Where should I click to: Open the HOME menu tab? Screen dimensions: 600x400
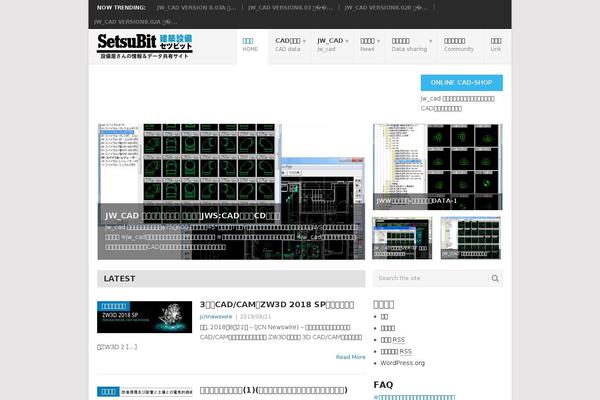(x=251, y=45)
